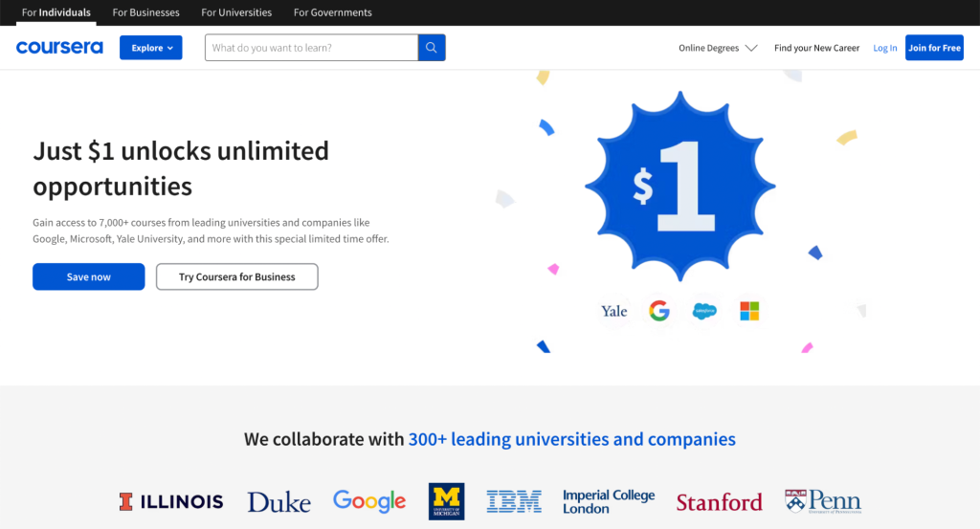The width and height of the screenshot is (980, 529).
Task: Open Find your New Career link
Action: tap(817, 48)
